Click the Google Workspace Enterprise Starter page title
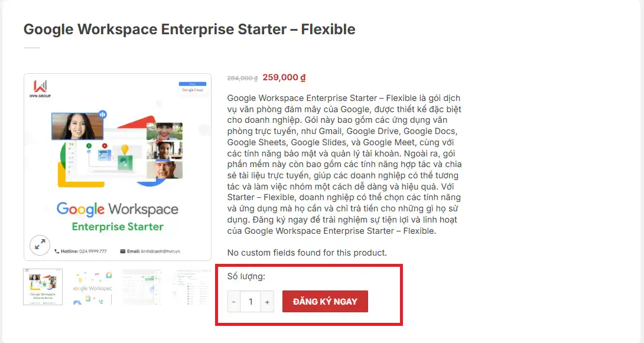Image resolution: width=644 pixels, height=343 pixels. click(189, 29)
